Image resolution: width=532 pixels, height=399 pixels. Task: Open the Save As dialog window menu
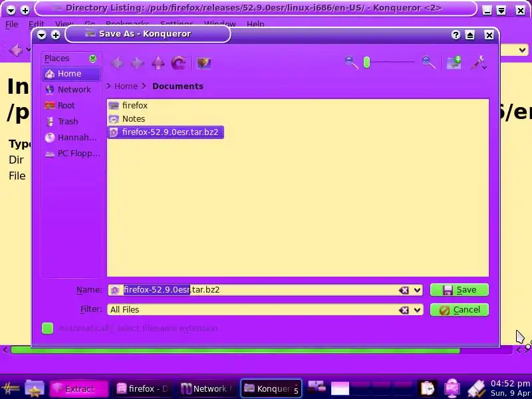pyautogui.click(x=41, y=35)
